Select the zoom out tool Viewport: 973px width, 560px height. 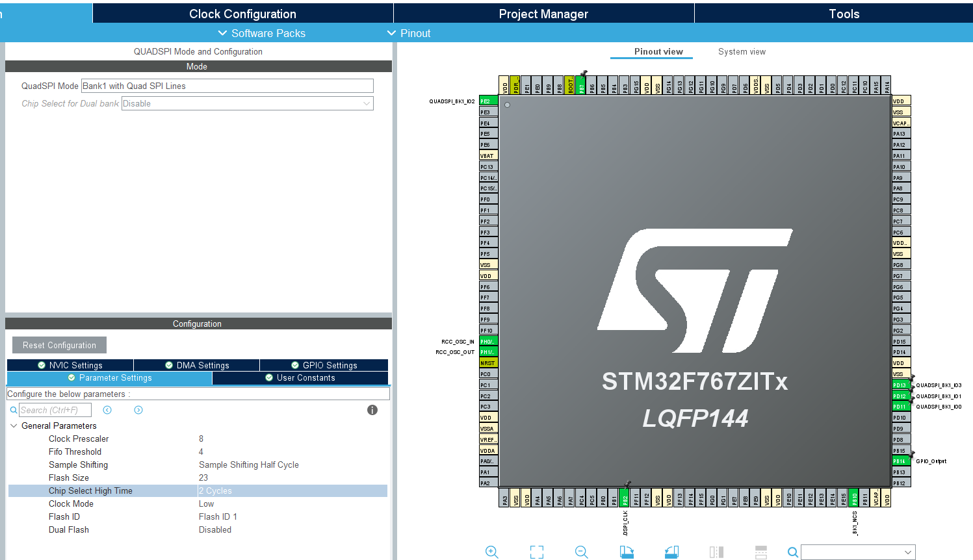coord(580,552)
